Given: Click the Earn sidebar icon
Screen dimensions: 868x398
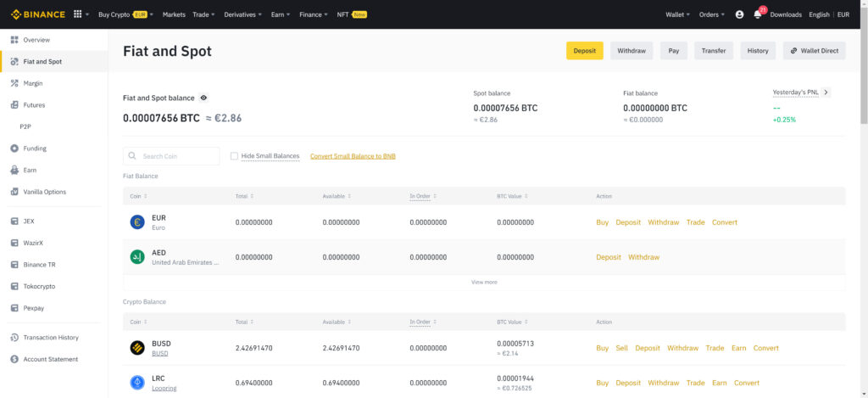Looking at the screenshot, I should (15, 171).
